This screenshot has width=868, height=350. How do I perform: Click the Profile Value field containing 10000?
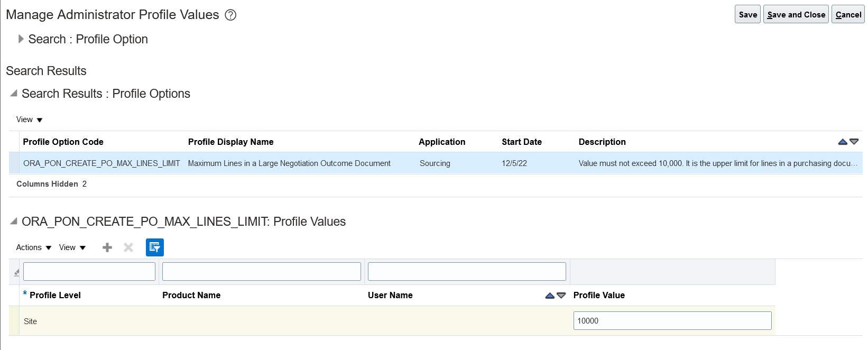pos(672,321)
